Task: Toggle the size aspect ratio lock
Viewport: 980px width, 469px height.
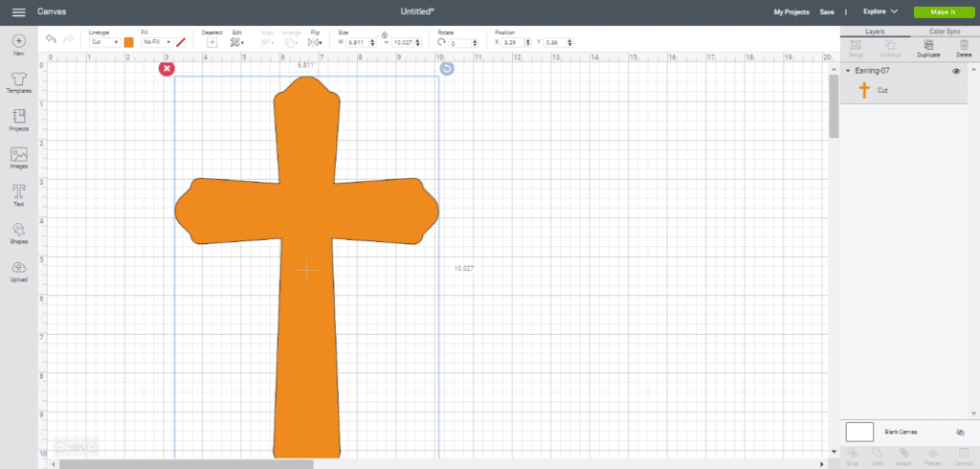Action: point(385,35)
